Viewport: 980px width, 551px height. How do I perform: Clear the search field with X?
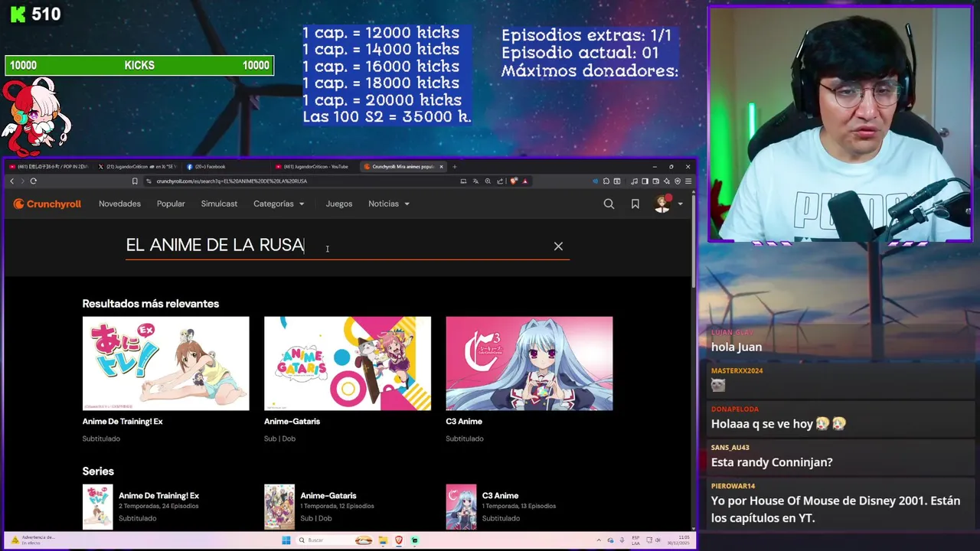click(x=558, y=246)
